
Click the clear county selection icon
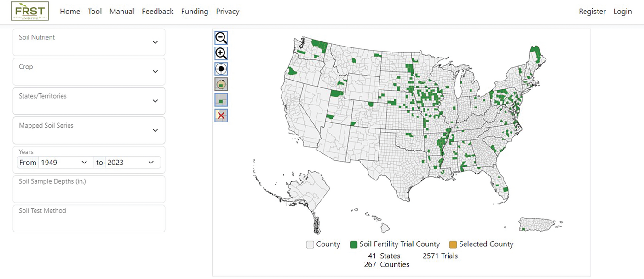tap(221, 115)
